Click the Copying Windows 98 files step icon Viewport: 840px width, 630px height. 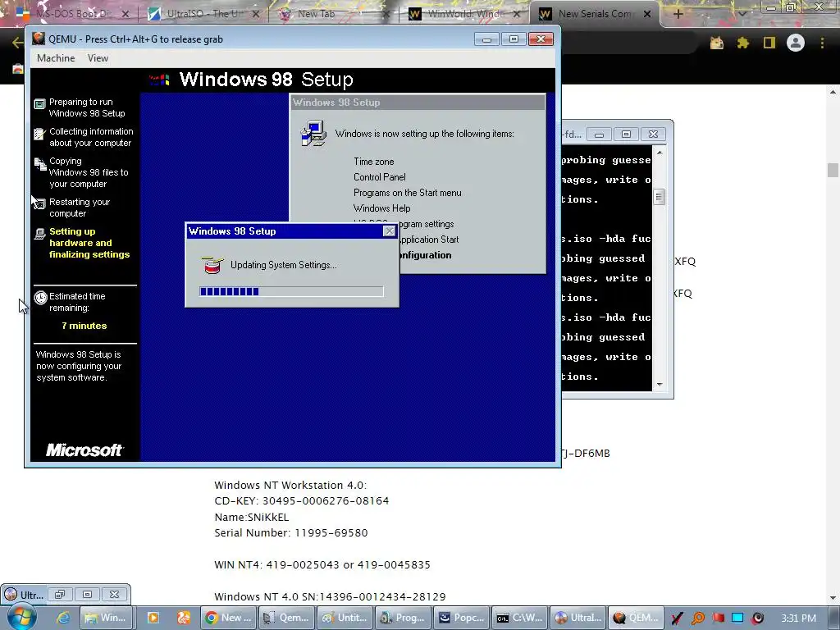(39, 164)
